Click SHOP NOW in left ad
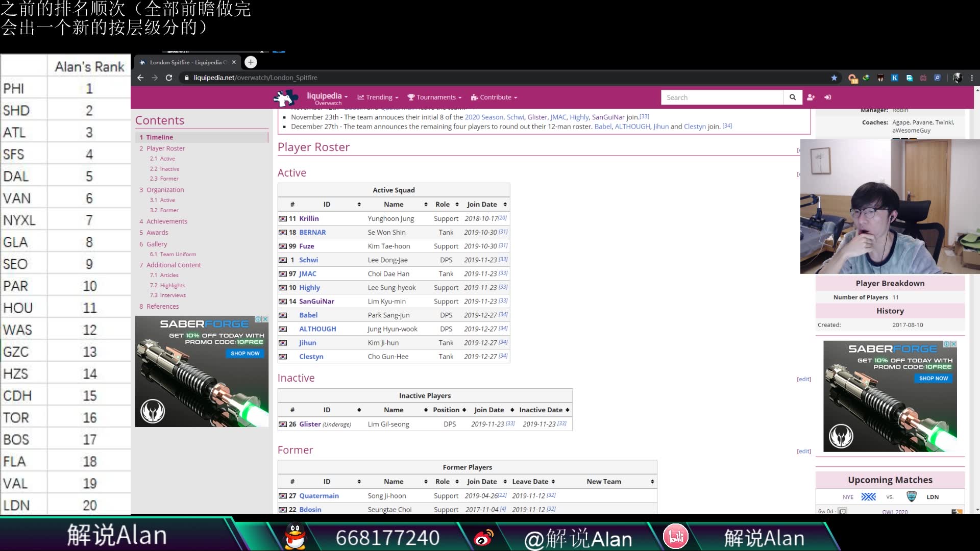980x551 pixels. click(245, 353)
